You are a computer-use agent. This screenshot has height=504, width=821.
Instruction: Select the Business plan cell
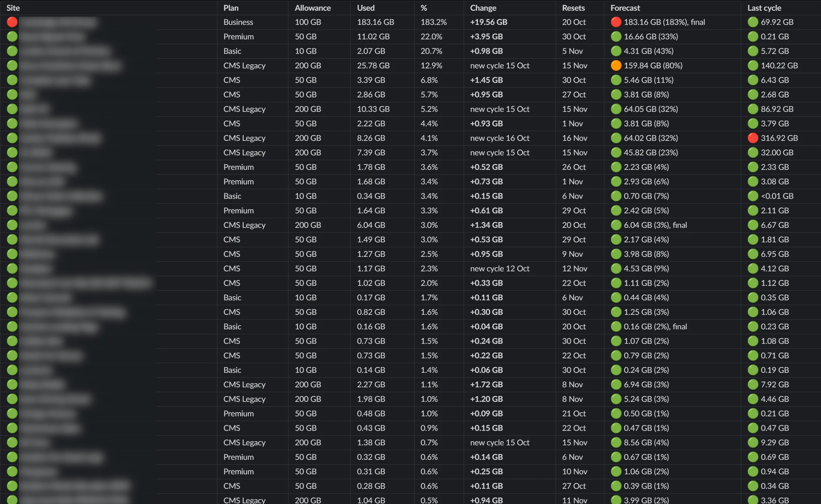238,22
